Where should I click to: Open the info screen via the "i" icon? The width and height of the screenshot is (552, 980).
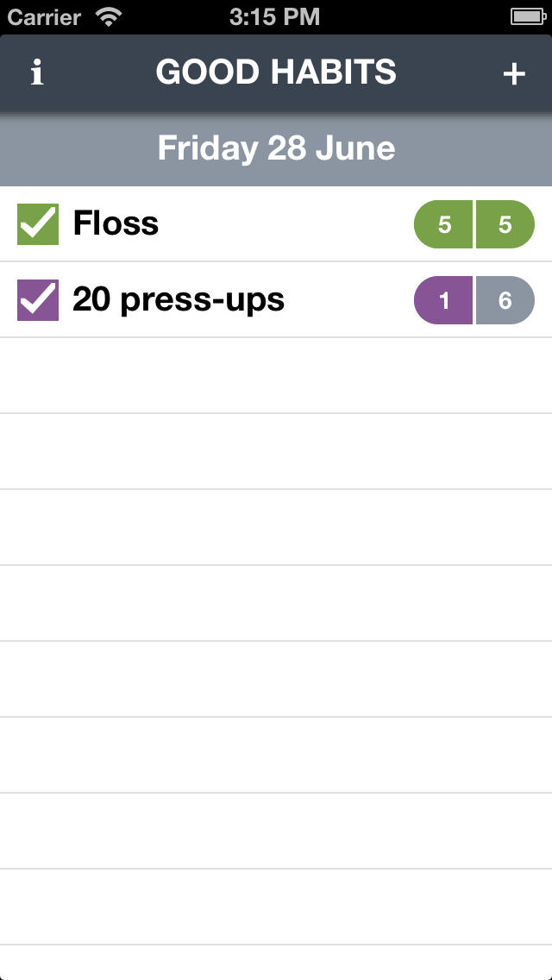pos(37,73)
